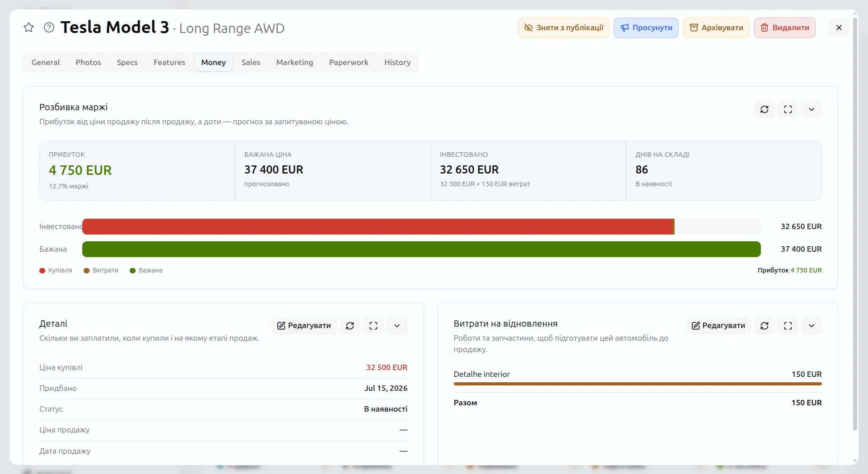Collapse the Деталі panel chevron
The width and height of the screenshot is (868, 474).
pyautogui.click(x=397, y=326)
